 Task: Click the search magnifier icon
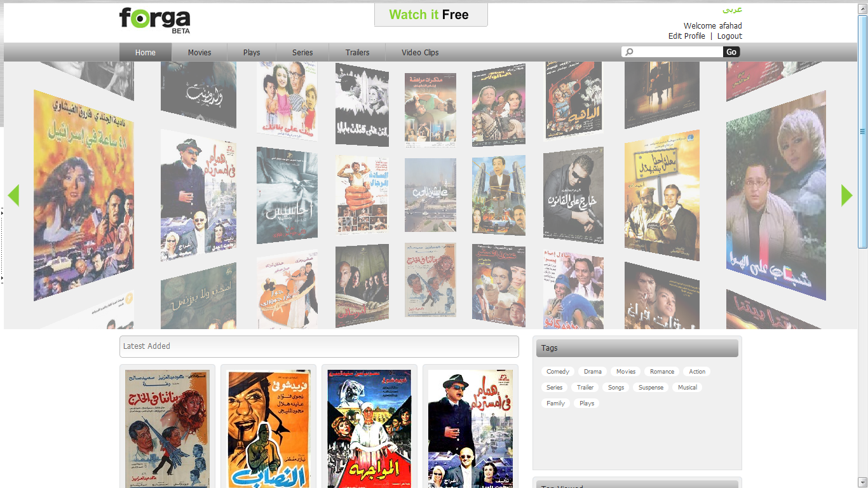coord(629,52)
